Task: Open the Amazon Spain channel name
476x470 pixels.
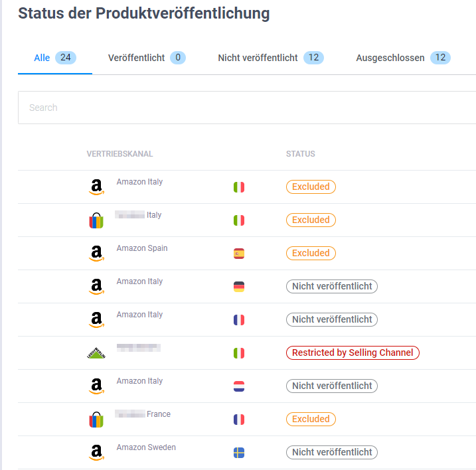Action: click(x=142, y=248)
